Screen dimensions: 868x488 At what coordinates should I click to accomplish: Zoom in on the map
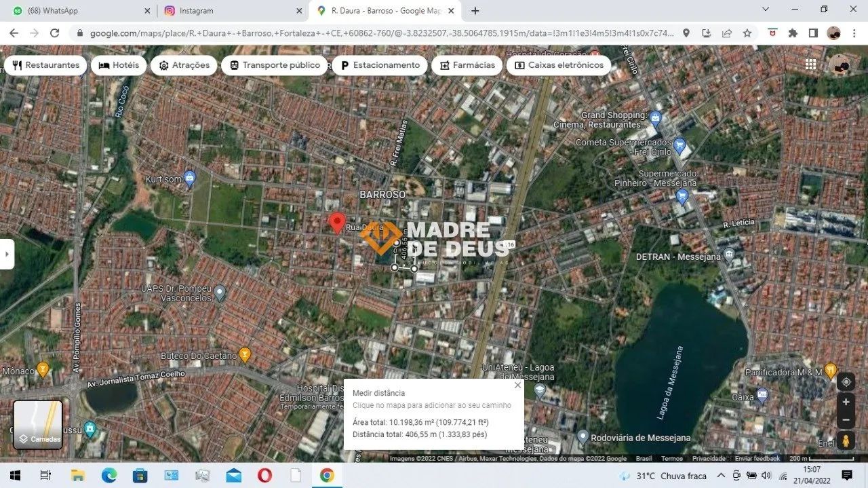846,402
